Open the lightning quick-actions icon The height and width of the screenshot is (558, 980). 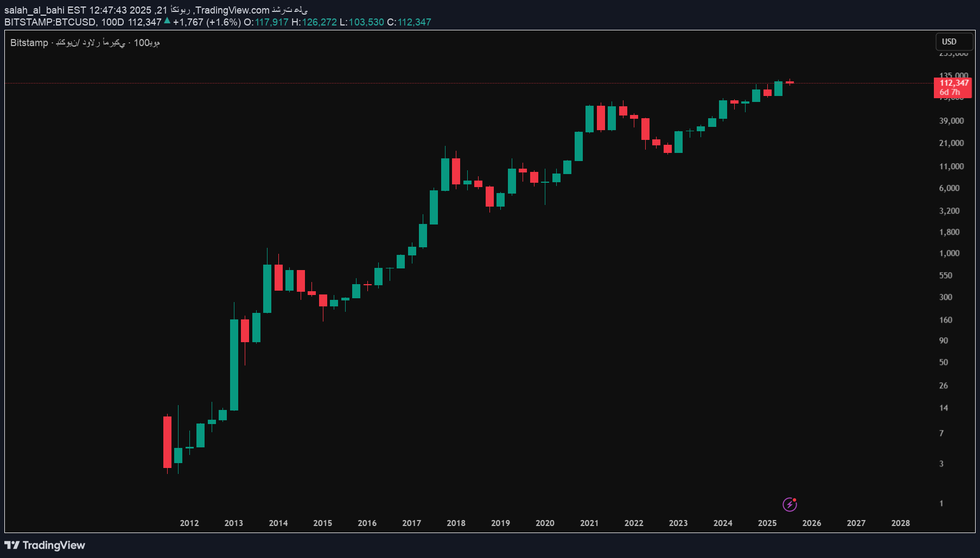tap(790, 505)
